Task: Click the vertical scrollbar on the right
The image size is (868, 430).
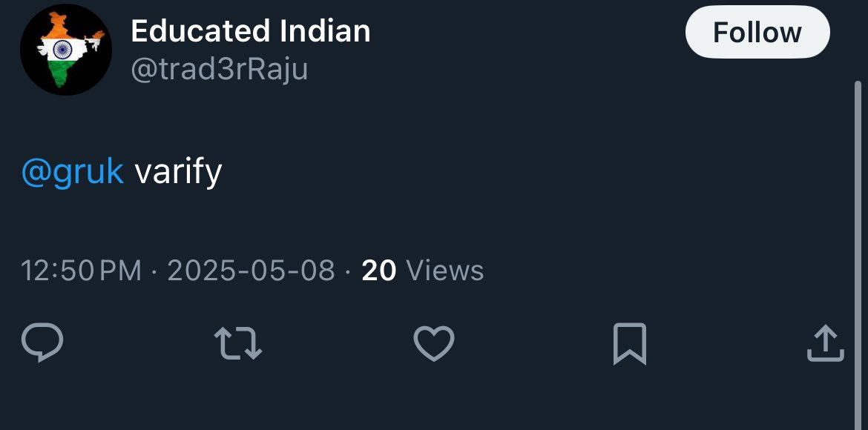Action: tap(858, 222)
